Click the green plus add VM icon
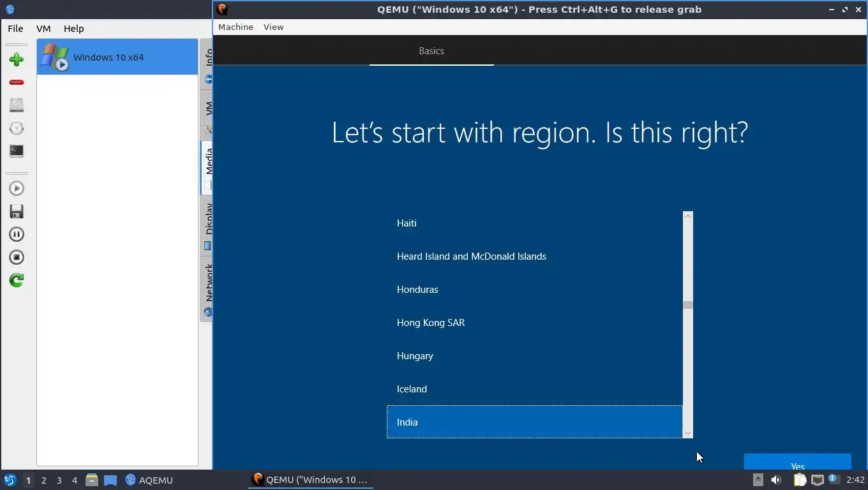Image resolution: width=868 pixels, height=490 pixels. click(17, 59)
